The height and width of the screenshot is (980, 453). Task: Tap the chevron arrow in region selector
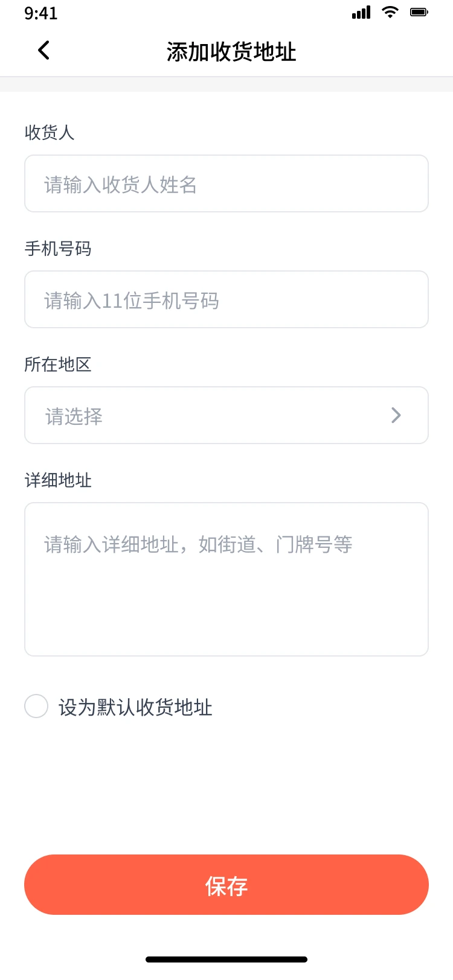396,415
